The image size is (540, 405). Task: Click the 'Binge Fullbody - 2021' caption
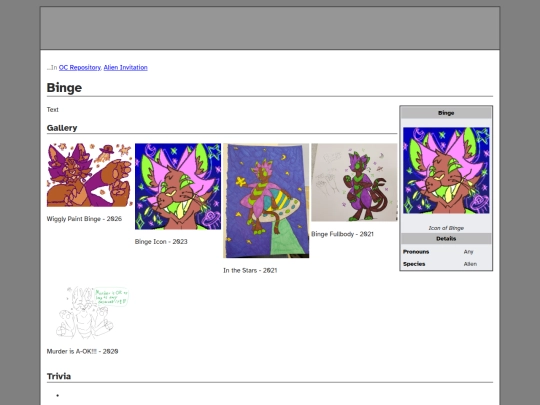point(342,234)
